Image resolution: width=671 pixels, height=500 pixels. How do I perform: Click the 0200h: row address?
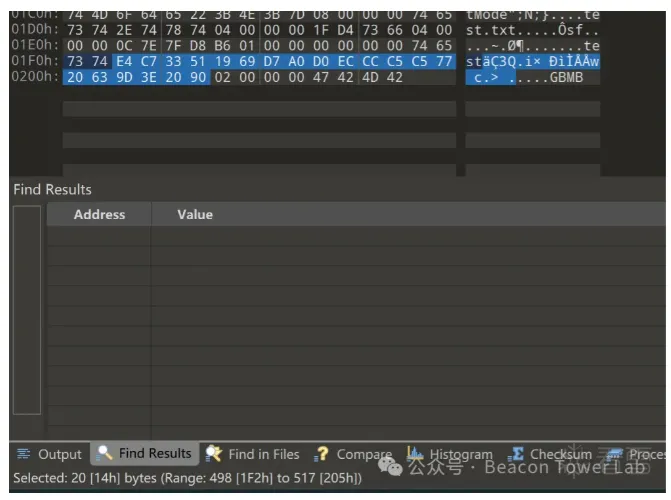coord(35,77)
